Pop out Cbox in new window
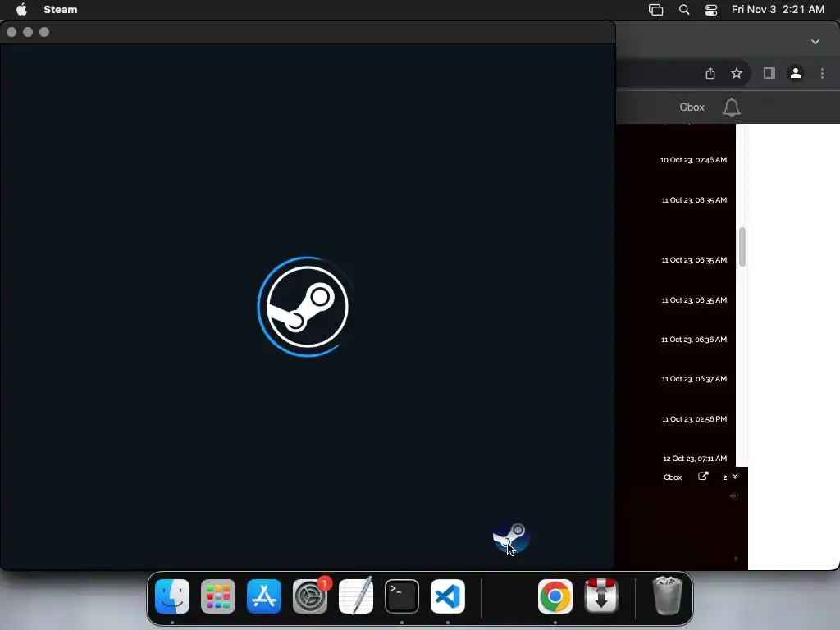The height and width of the screenshot is (630, 840). click(703, 477)
